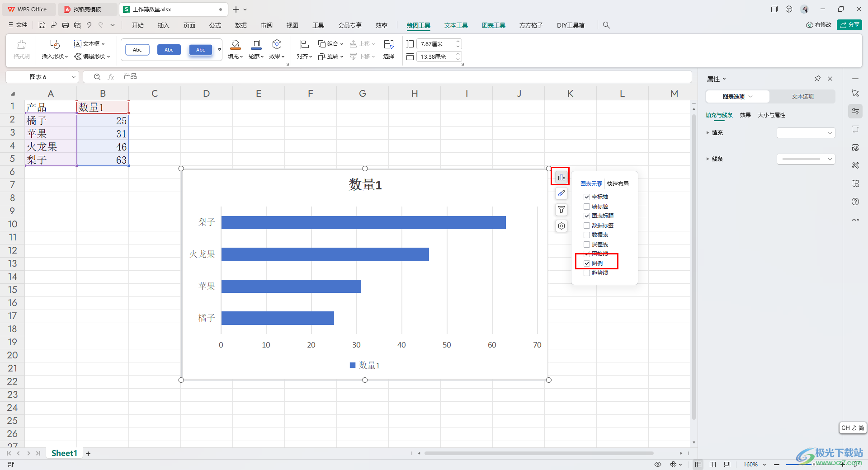The width and height of the screenshot is (868, 470).
Task: Click the 效果 effects cube icon
Action: click(277, 44)
